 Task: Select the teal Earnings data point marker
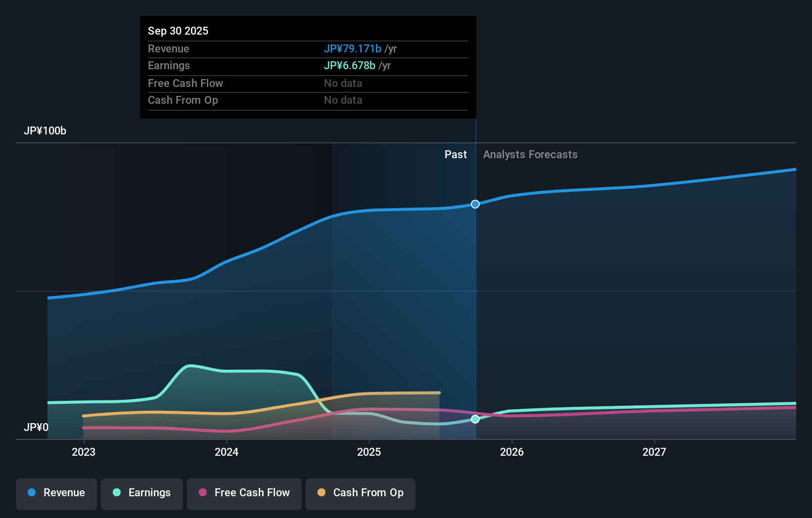pyautogui.click(x=475, y=419)
